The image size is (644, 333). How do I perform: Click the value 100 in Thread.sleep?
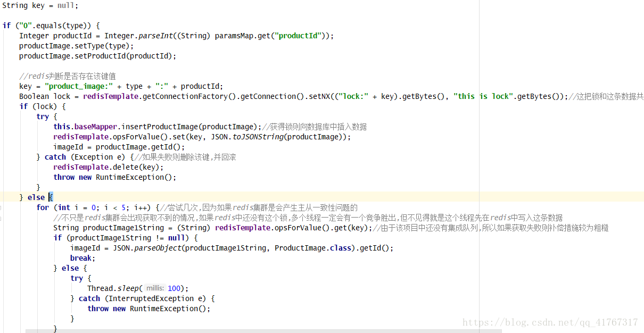click(x=174, y=288)
